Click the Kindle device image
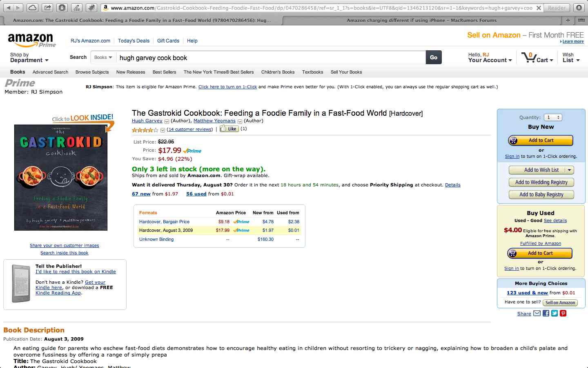 click(x=21, y=283)
